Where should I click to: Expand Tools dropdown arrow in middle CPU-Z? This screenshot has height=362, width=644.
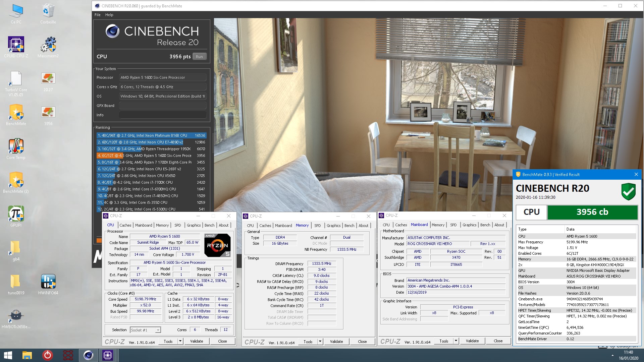[320, 342]
